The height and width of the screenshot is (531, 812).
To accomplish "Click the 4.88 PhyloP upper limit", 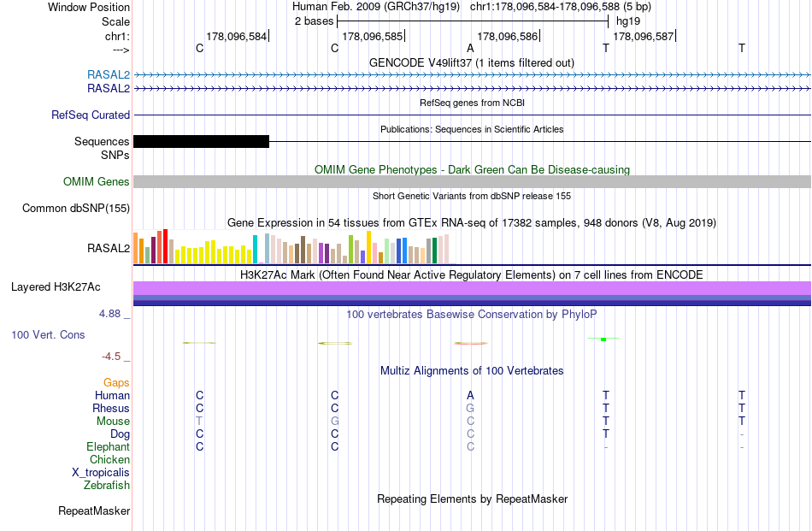I will point(109,314).
